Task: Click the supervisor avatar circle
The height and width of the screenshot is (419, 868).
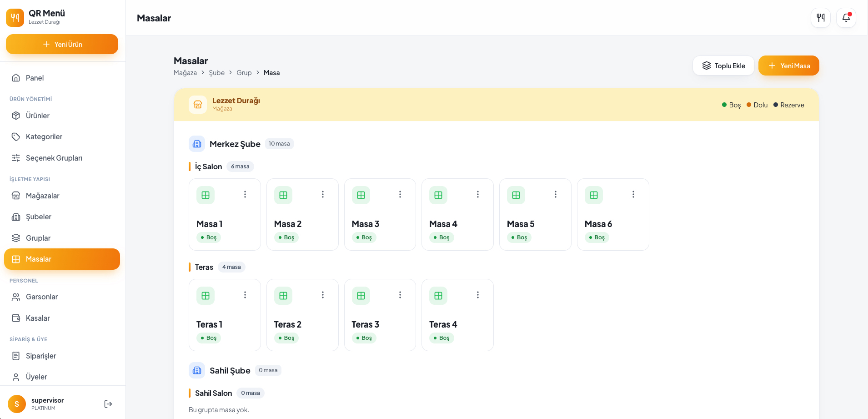Action: 17,404
